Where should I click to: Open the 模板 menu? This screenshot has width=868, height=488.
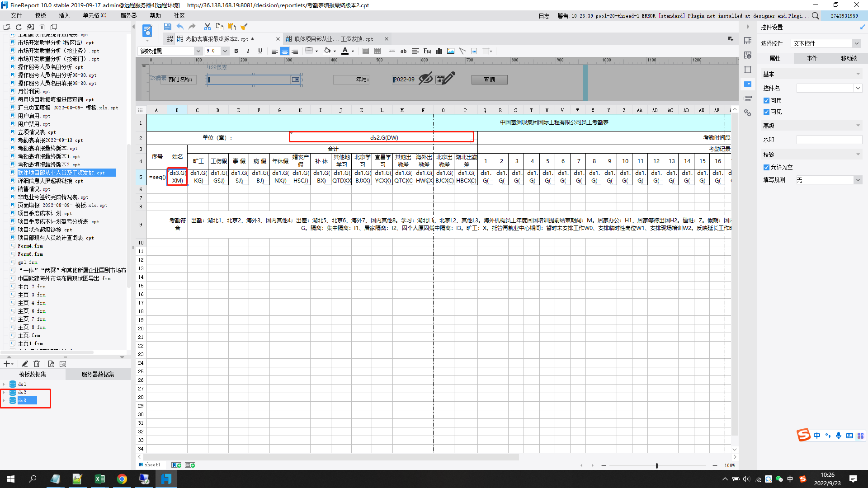tap(41, 15)
